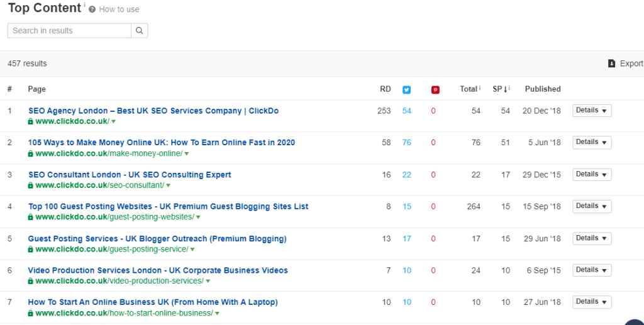Expand dropdown arrow after seo-consultant URL
Viewport: 644px width, 325px height.
click(x=168, y=186)
